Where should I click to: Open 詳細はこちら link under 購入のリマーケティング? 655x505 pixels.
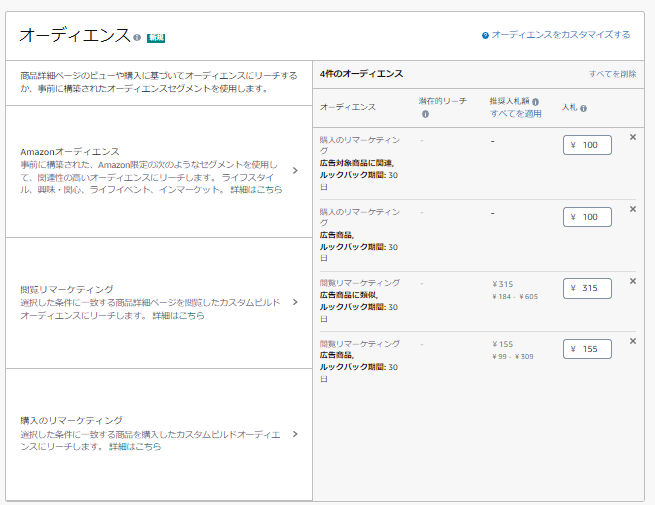click(135, 447)
